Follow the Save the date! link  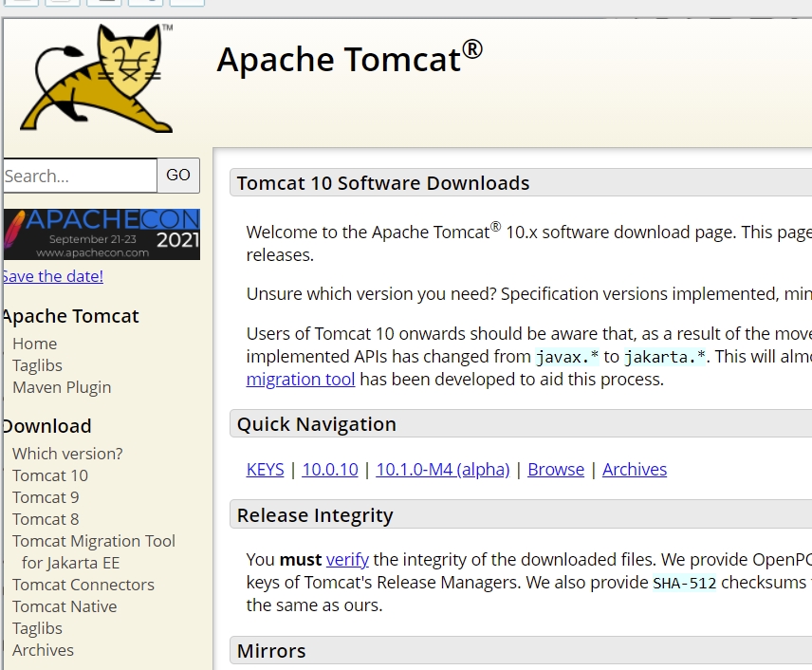click(x=52, y=276)
